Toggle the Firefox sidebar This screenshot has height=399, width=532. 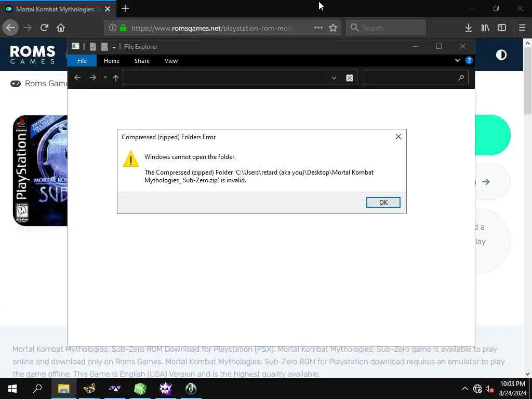(502, 28)
